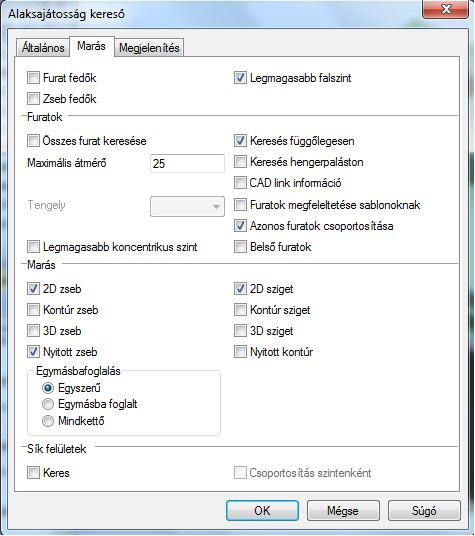
Task: Enable the Furat fedők checkbox
Action: tap(33, 78)
